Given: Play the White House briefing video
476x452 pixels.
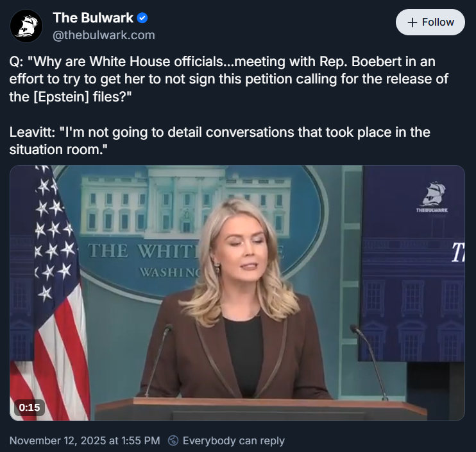Looking at the screenshot, I should pyautogui.click(x=237, y=293).
